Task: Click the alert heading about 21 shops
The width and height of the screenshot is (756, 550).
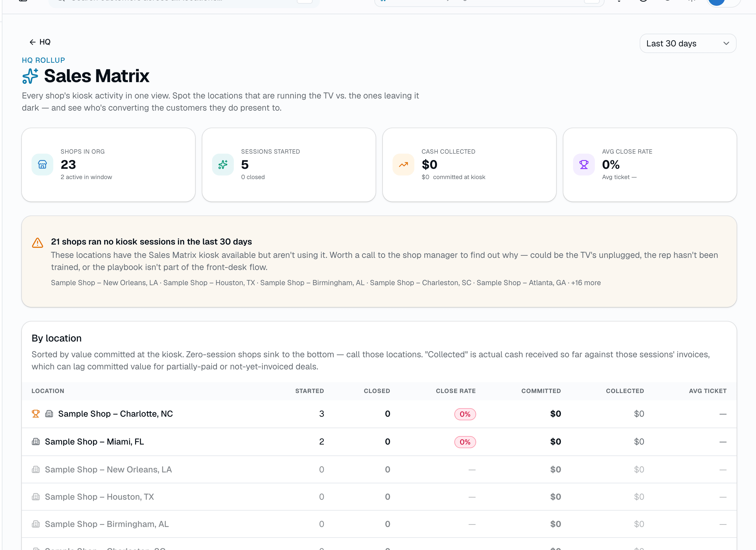Action: click(151, 242)
